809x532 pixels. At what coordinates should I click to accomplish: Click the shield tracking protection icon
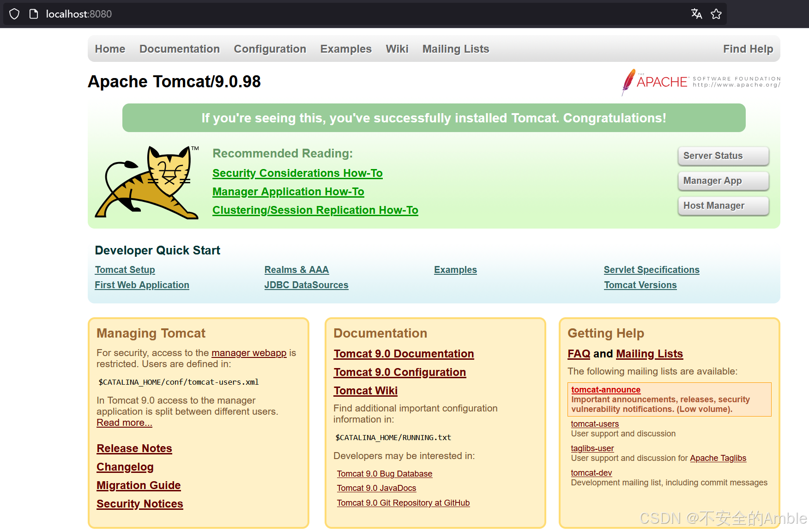tap(14, 14)
